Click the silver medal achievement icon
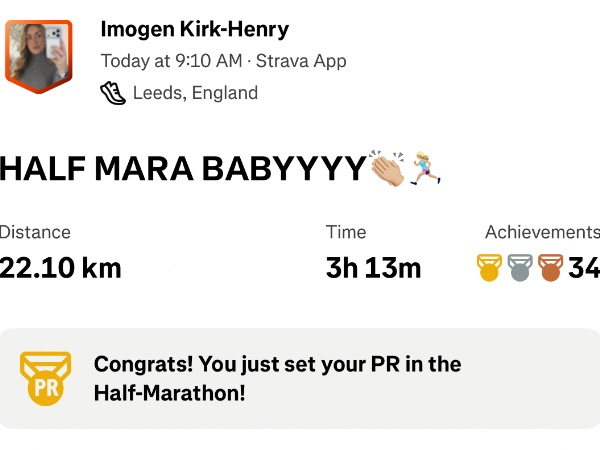This screenshot has width=600, height=450. [520, 268]
